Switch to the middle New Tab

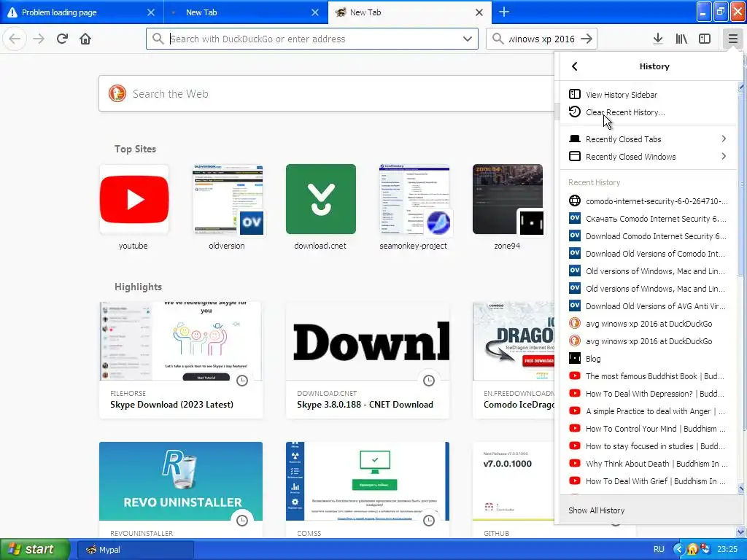point(246,12)
